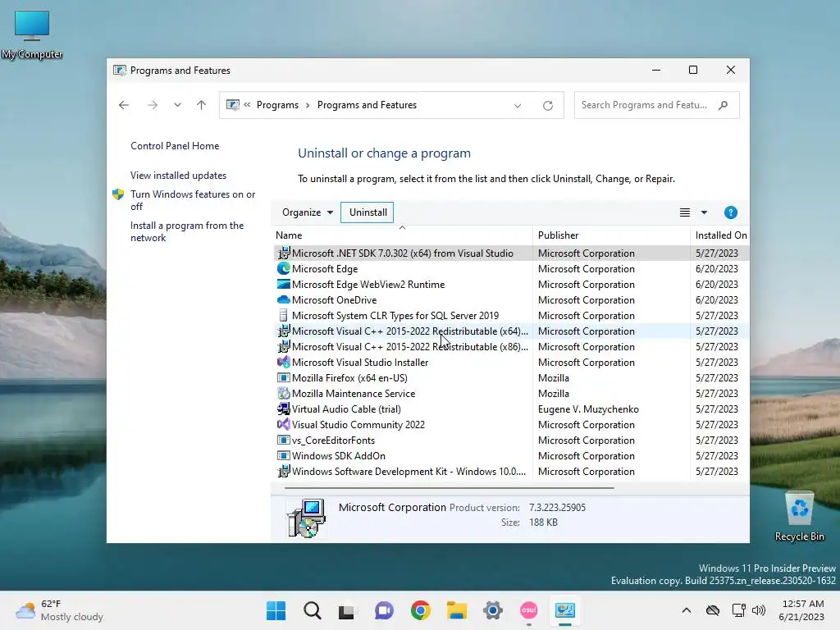Select Microsoft .NET SDK 7.0.302 icon
Viewport: 840px width, 630px height.
point(283,253)
